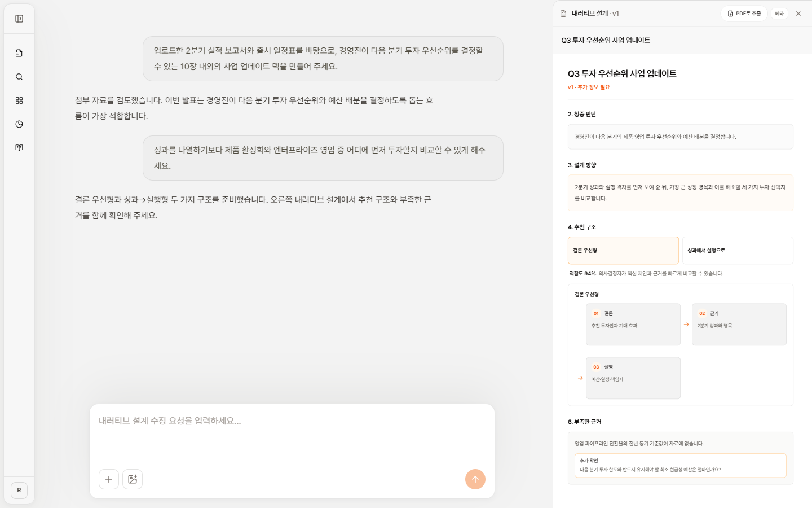Send the message with the orange arrow button
Image resolution: width=812 pixels, height=508 pixels.
point(475,479)
